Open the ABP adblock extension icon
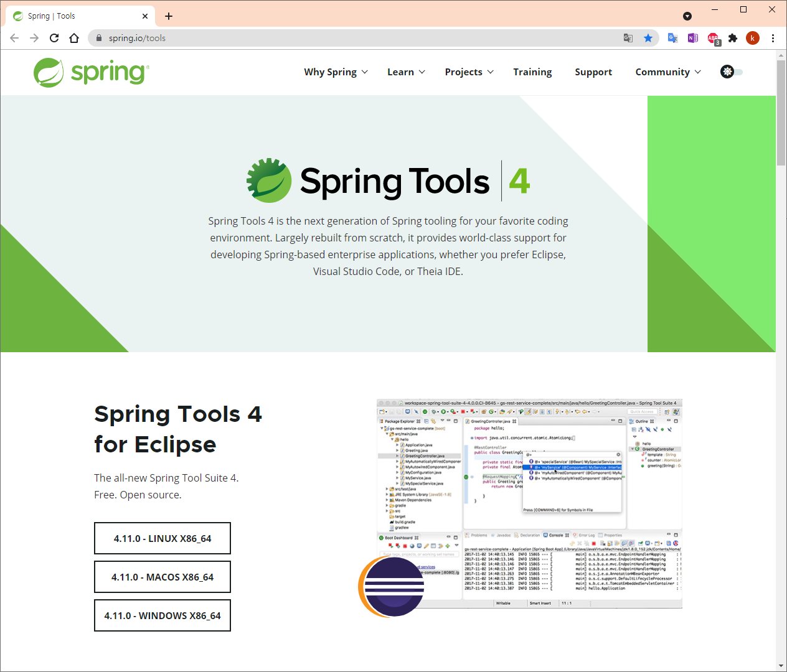This screenshot has height=672, width=787. 714,39
